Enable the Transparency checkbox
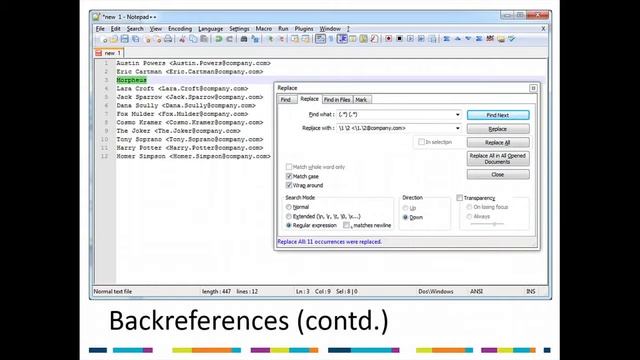The height and width of the screenshot is (360, 640). (460, 198)
